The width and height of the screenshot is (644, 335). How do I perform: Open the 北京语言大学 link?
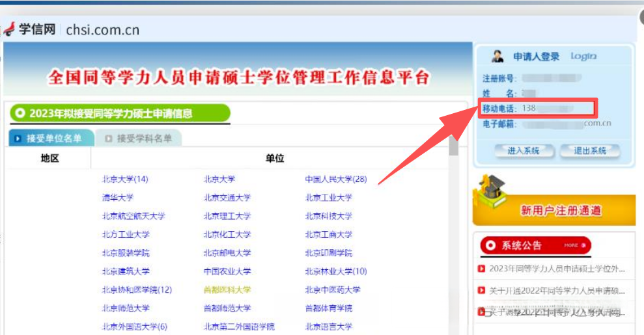point(329,327)
